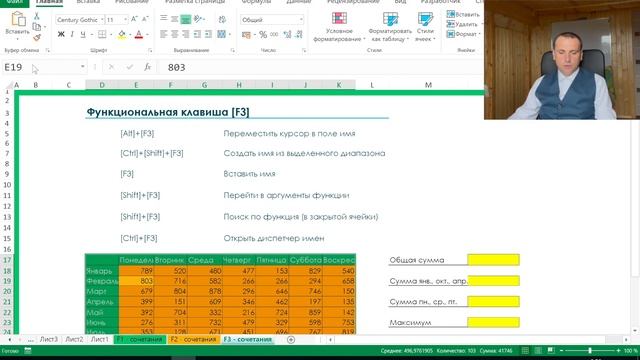The width and height of the screenshot is (640, 360).
Task: Click the Wrap Text icon
Action: pyautogui.click(x=222, y=19)
